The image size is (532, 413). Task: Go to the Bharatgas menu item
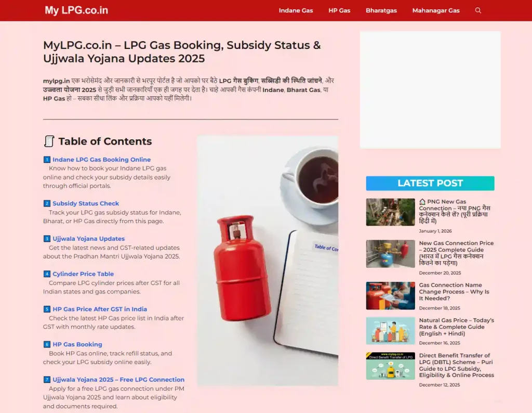click(381, 10)
